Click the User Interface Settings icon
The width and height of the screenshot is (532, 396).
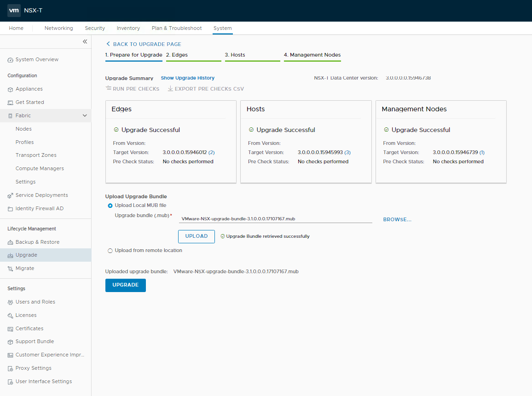tap(10, 382)
